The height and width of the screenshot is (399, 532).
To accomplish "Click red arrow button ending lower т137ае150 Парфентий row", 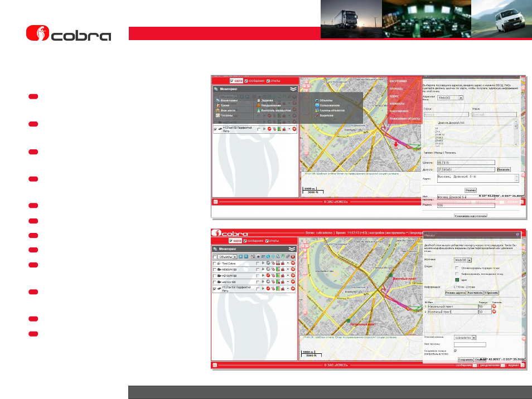I will 293,289.
